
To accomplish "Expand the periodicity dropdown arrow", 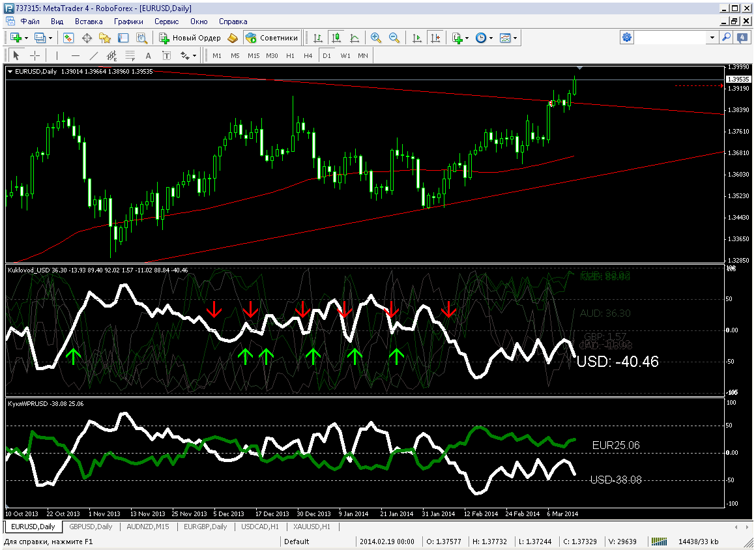I will (x=491, y=38).
